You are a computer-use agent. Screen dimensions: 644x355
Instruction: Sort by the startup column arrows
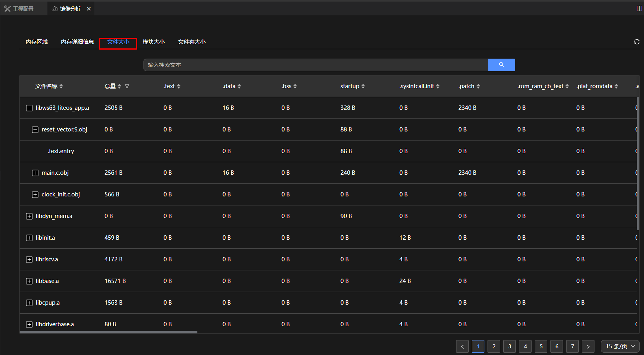click(x=363, y=86)
